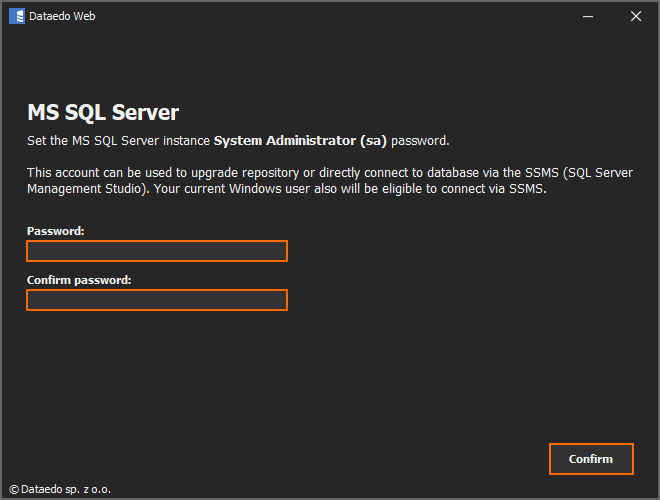Close the Dataedo Web installer window
This screenshot has height=500, width=660.
click(636, 16)
